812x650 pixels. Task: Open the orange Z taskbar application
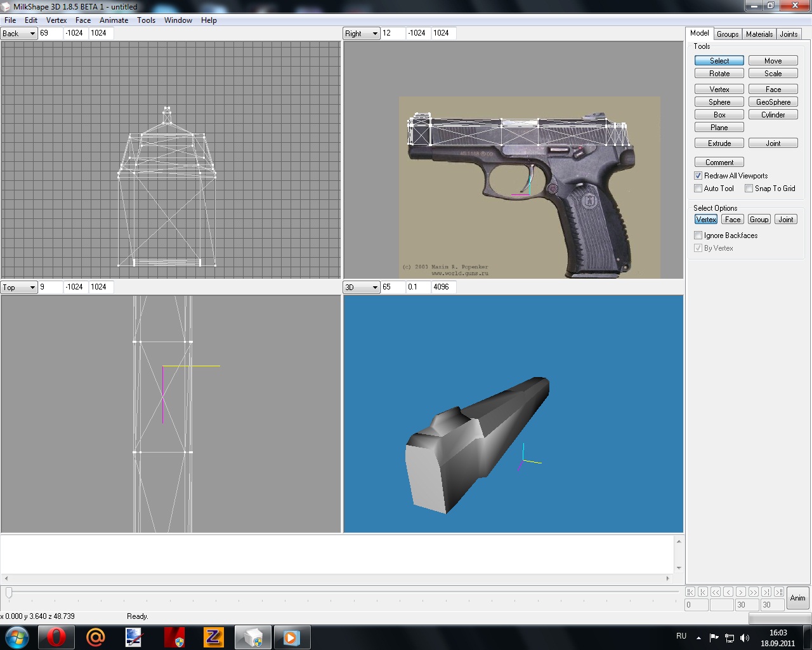(213, 637)
